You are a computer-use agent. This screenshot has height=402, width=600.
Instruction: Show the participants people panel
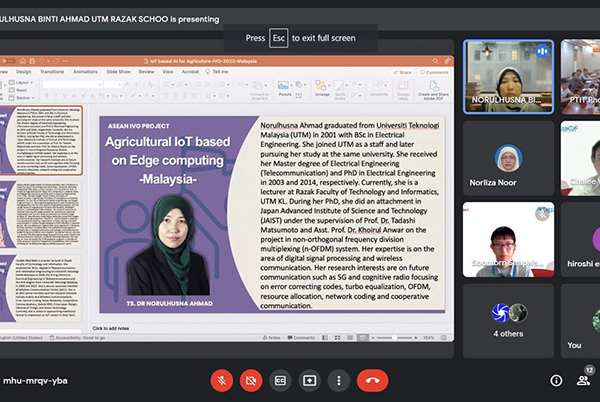583,380
